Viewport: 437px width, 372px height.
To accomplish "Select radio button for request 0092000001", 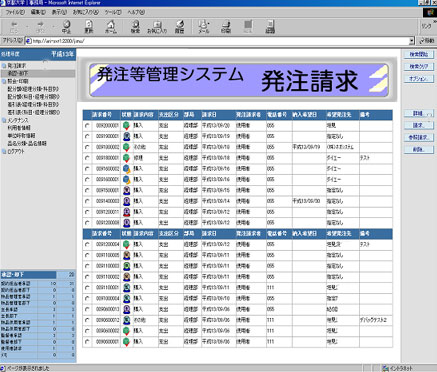I will [87, 126].
